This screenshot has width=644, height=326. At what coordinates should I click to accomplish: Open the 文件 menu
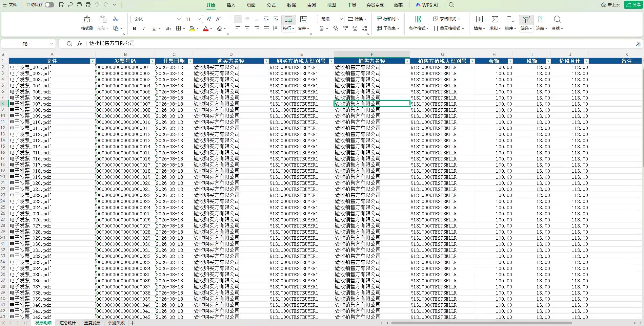tap(10, 5)
